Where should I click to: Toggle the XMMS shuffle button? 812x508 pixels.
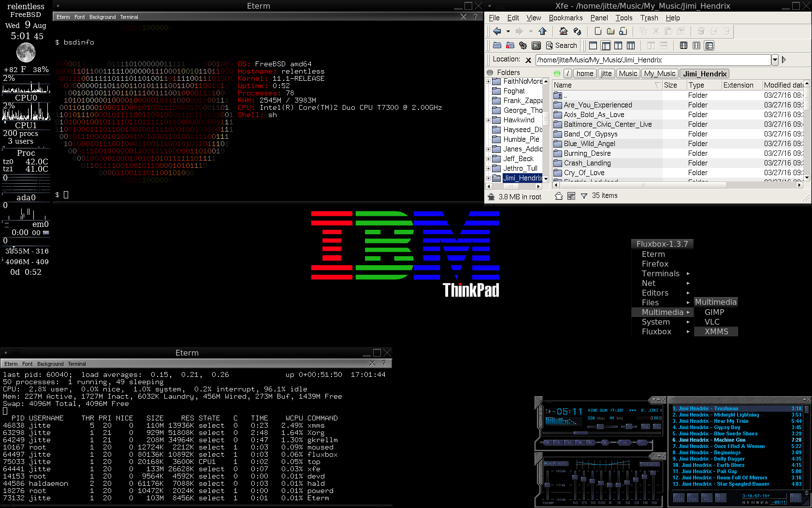tap(624, 443)
